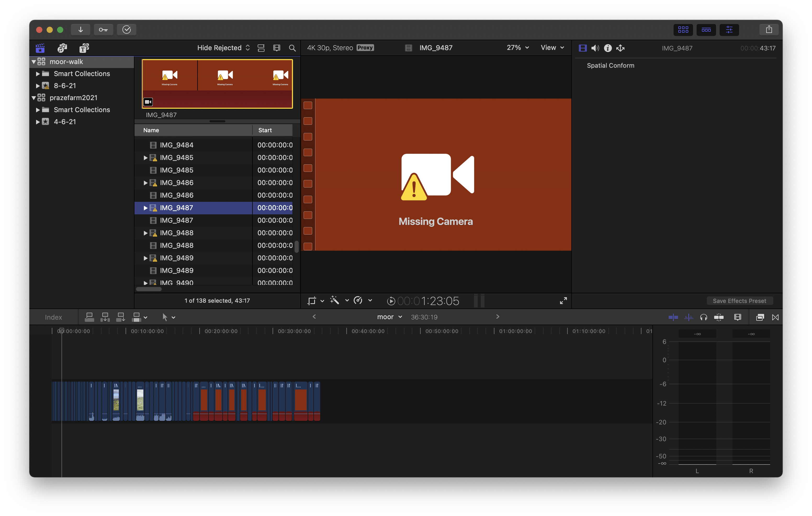The height and width of the screenshot is (516, 812).
Task: Expand the IMG_9486 clip disclosure triangle
Action: click(145, 183)
